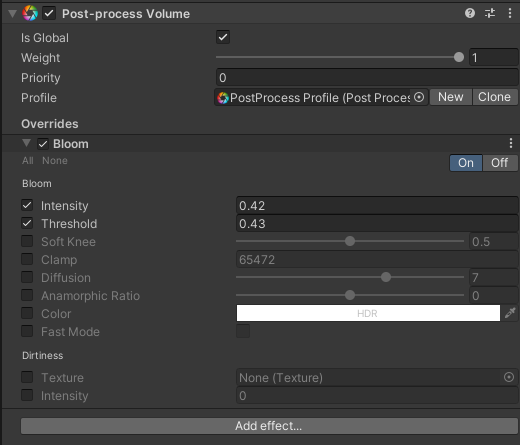
Task: Click the Post-process Volume component logo icon
Action: coord(30,13)
